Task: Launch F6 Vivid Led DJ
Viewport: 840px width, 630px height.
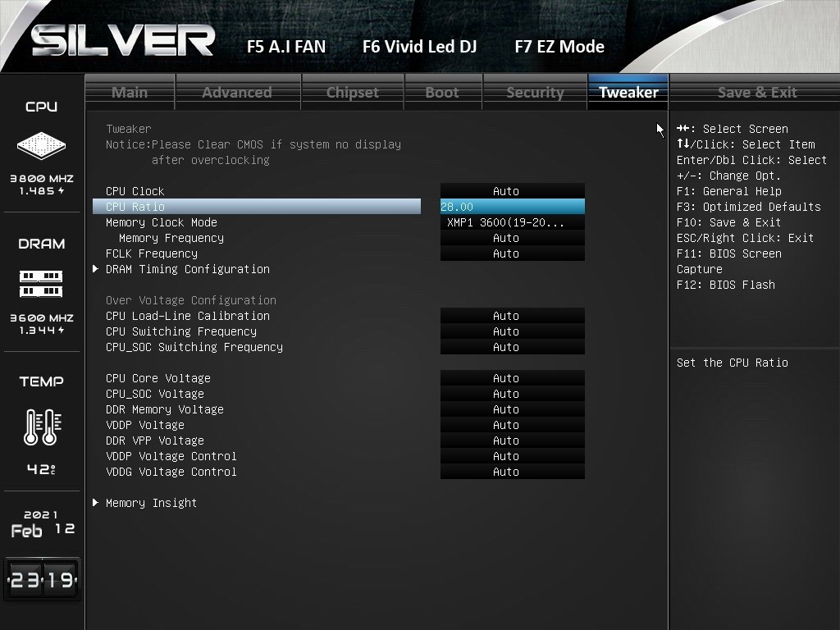Action: [x=419, y=47]
